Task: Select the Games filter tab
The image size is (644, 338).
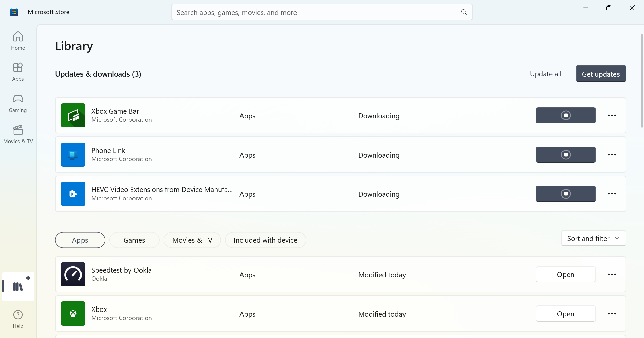Action: 135,240
